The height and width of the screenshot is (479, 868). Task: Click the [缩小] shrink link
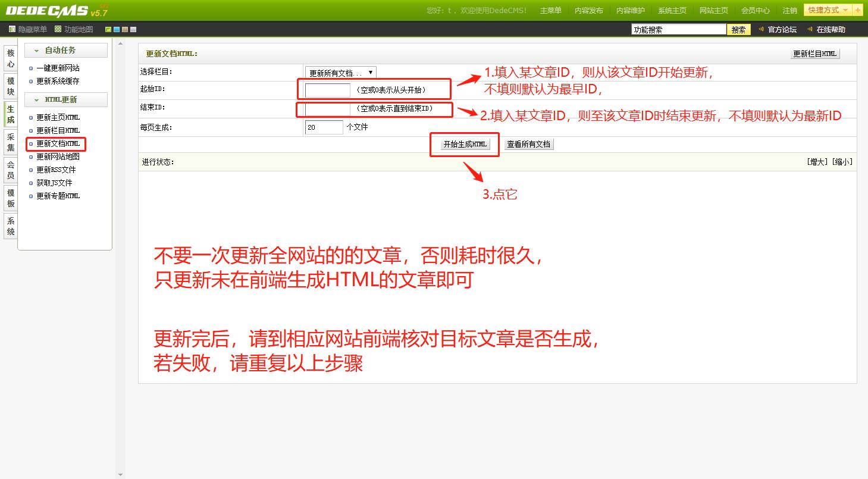click(842, 162)
